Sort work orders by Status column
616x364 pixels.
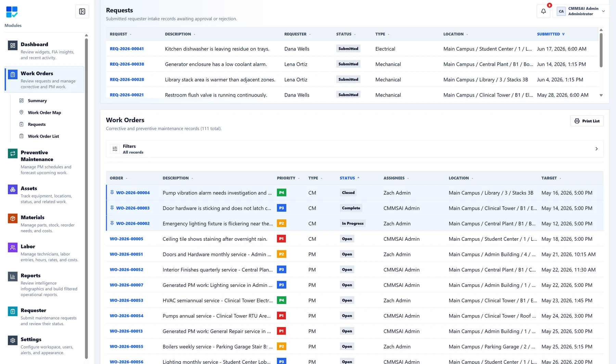tap(349, 178)
